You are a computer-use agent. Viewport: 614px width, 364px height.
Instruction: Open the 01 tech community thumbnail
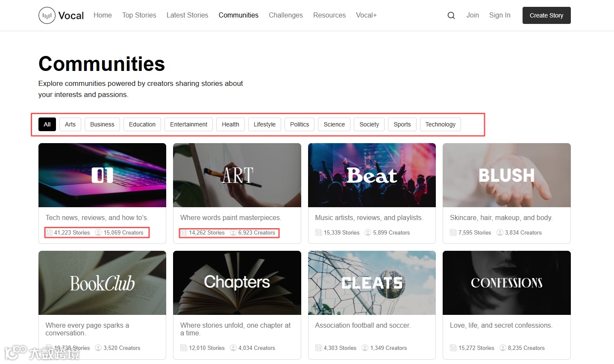click(102, 175)
